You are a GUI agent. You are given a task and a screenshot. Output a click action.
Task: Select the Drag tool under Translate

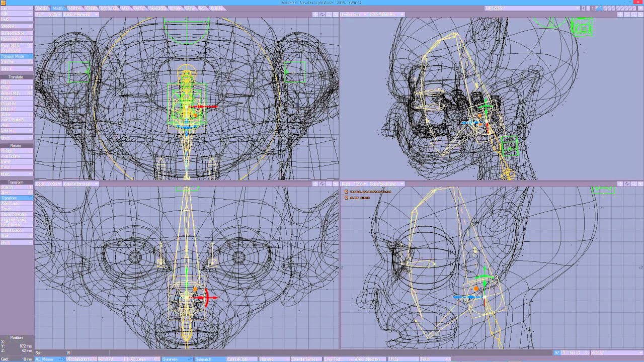pos(17,87)
